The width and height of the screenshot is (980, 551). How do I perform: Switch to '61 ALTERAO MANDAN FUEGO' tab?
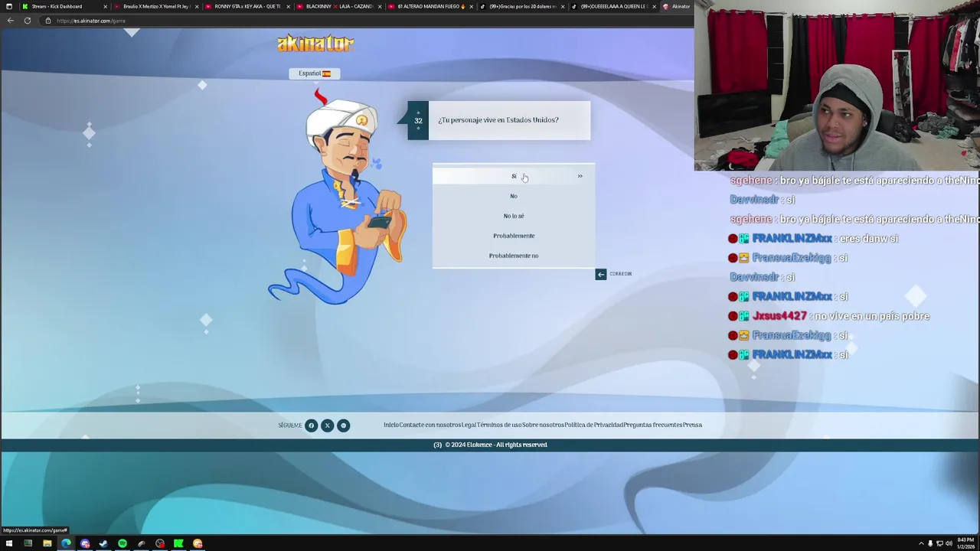tap(430, 6)
